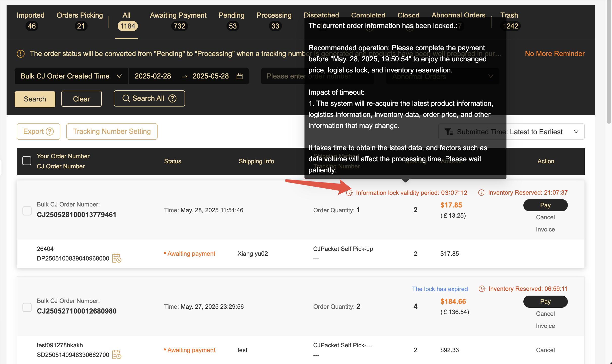Click the Search All button

click(x=149, y=98)
